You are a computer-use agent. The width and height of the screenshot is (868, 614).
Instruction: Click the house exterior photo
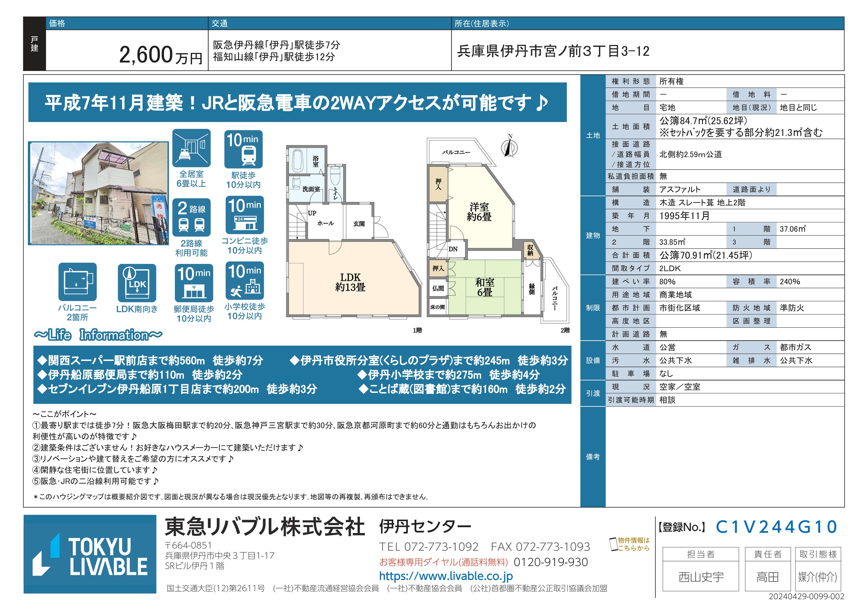[x=98, y=193]
